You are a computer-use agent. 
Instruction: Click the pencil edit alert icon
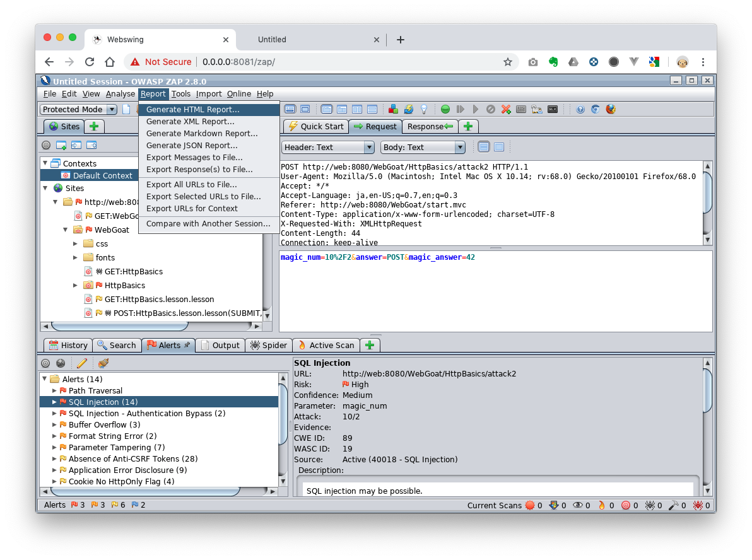82,363
